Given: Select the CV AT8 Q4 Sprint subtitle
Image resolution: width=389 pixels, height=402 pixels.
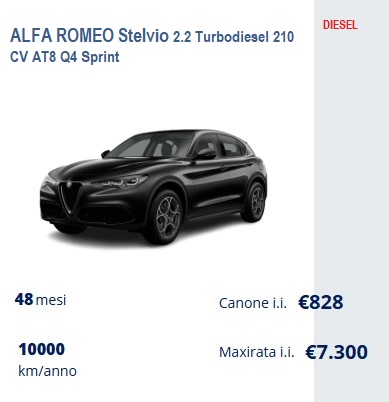Looking at the screenshot, I should (x=65, y=57).
